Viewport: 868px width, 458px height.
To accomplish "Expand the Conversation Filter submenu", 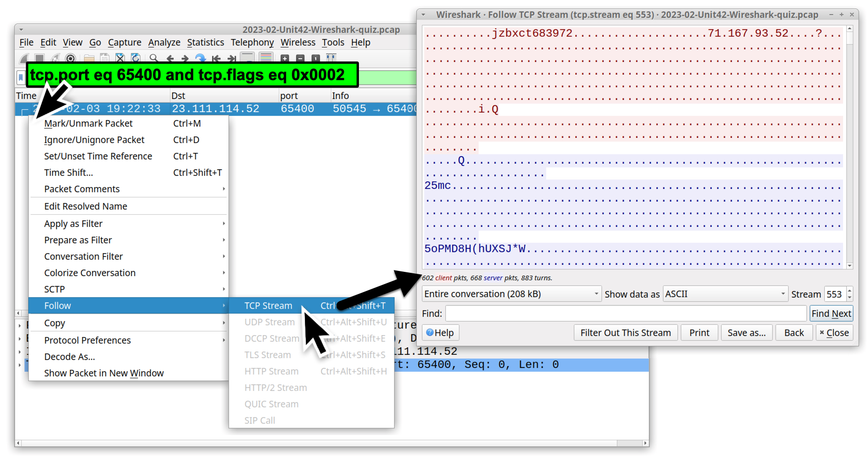I will [x=129, y=256].
